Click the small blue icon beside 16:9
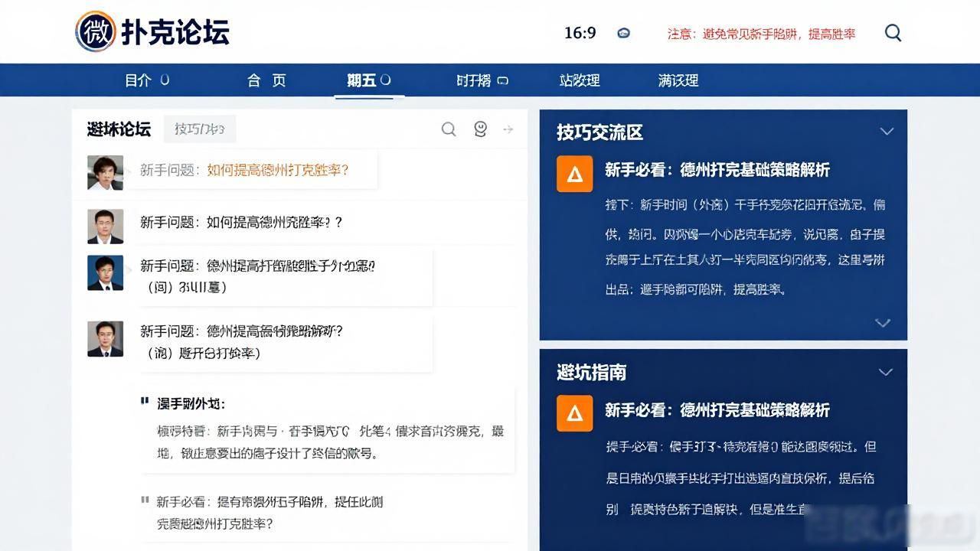The width and height of the screenshot is (980, 551). [624, 33]
